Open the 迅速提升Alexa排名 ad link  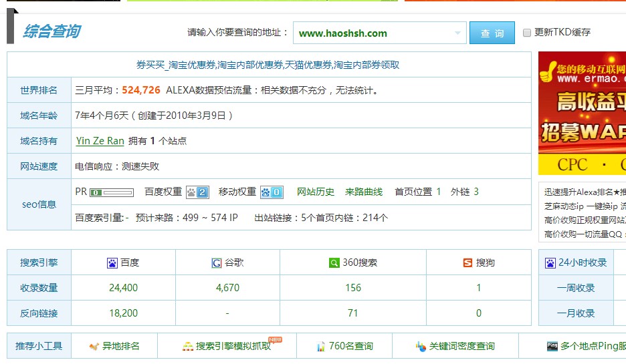[585, 192]
